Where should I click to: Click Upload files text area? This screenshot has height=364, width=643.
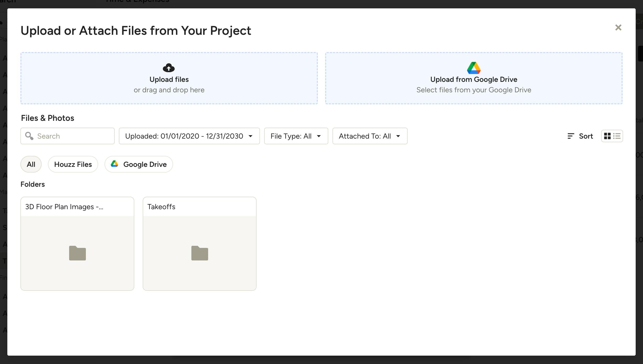169,79
